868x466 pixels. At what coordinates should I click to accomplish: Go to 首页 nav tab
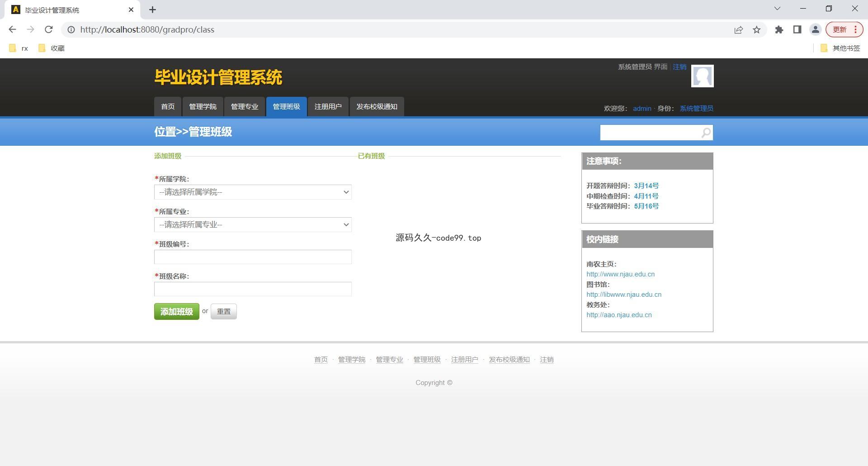click(168, 107)
